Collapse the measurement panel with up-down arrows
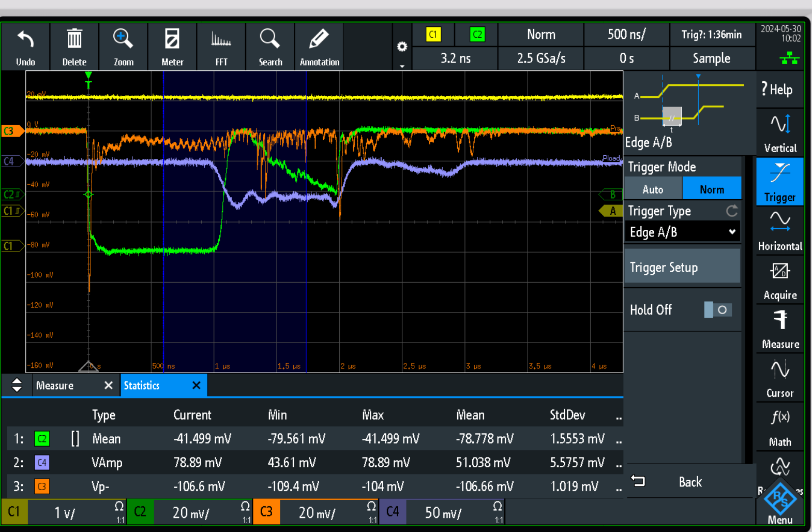812x532 pixels. click(x=17, y=385)
